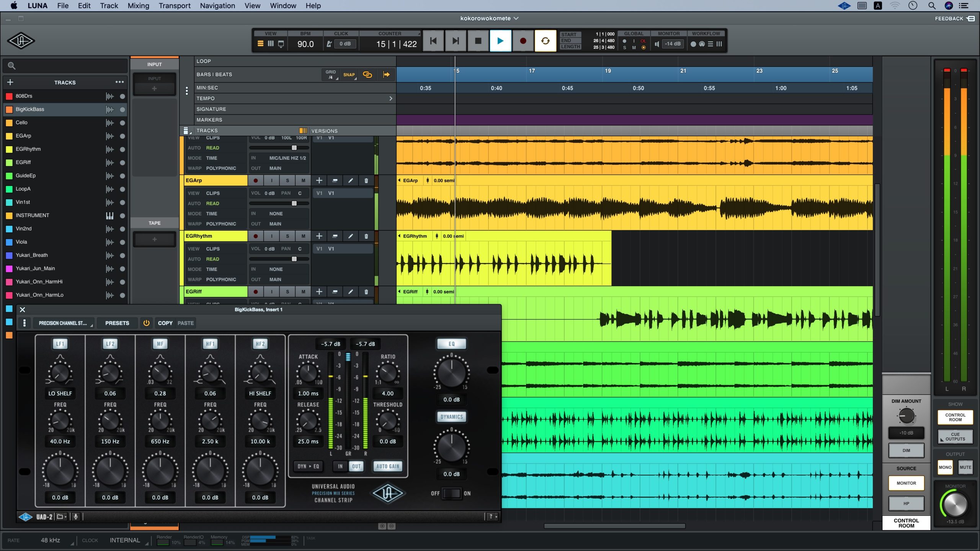Select the BigKickBass track in list
Image resolution: width=980 pixels, height=551 pixels.
[65, 109]
